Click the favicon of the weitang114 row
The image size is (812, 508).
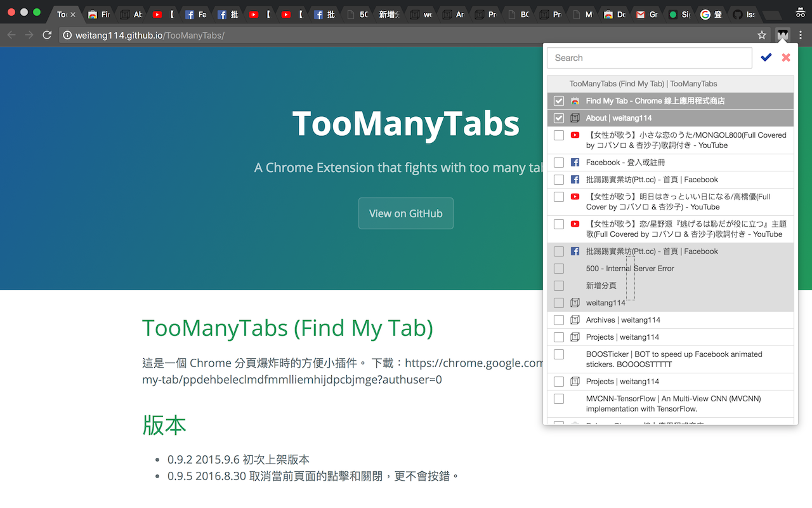575,303
